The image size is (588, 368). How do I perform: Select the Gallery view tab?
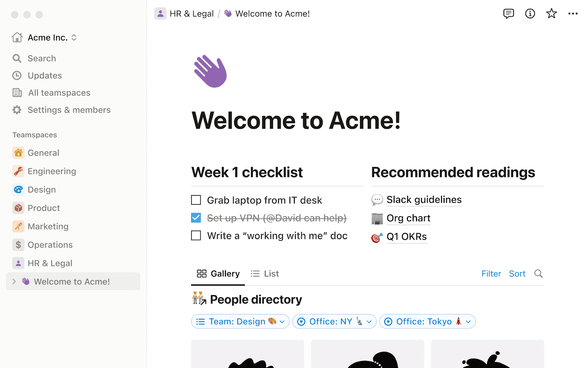218,273
